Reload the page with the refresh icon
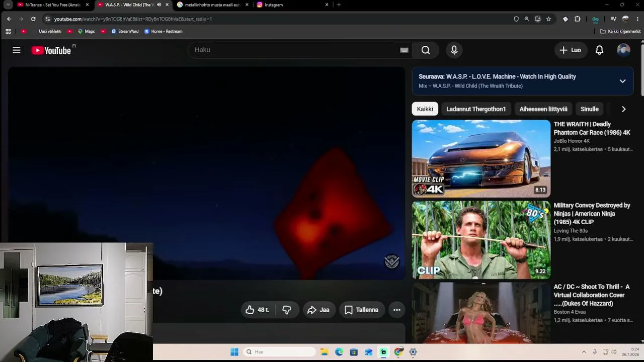 coord(33,19)
